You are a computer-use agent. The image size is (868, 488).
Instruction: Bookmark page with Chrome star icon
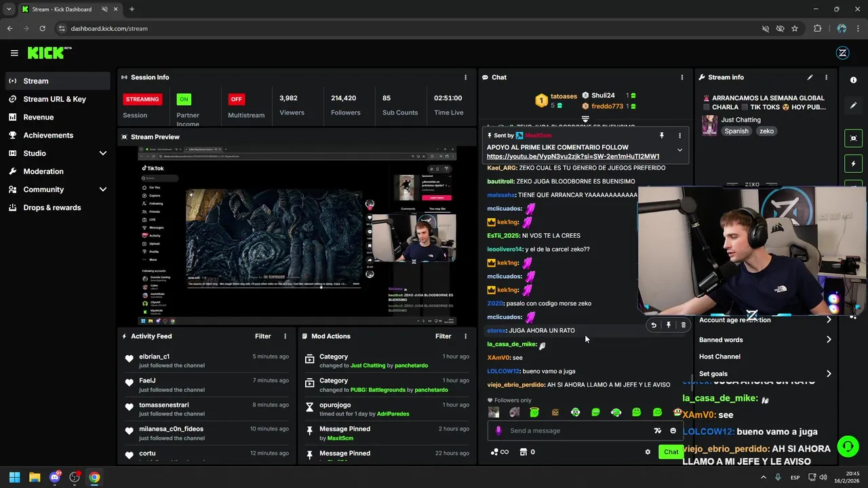[x=795, y=28]
